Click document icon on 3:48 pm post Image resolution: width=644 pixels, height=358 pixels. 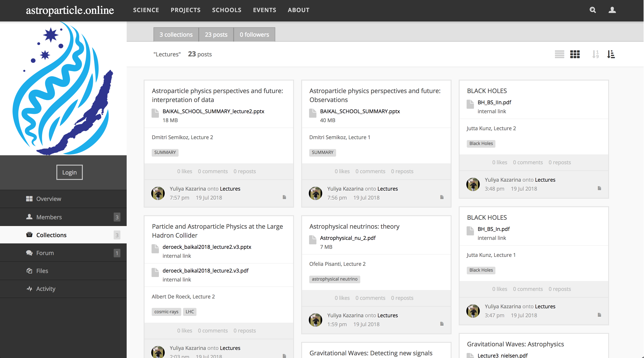pyautogui.click(x=599, y=188)
